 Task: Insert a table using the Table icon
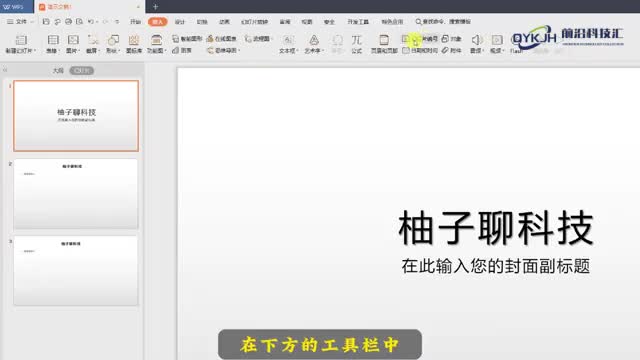click(x=53, y=40)
